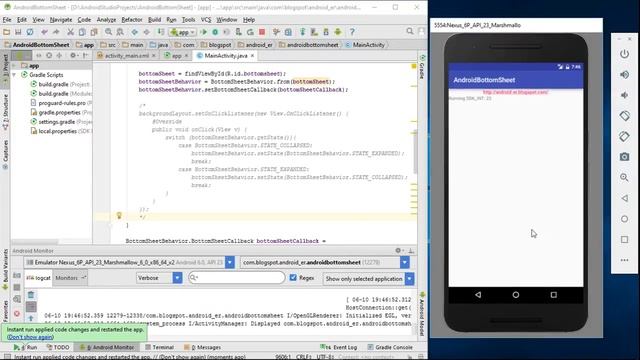Click the Open folder icon in toolbar
This screenshot has height=360, width=640.
(7, 32)
